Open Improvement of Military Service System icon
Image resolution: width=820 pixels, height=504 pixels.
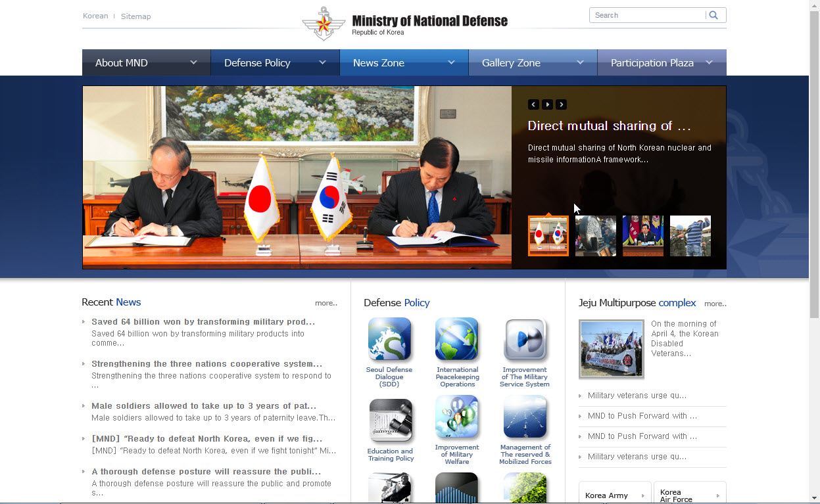pos(524,339)
